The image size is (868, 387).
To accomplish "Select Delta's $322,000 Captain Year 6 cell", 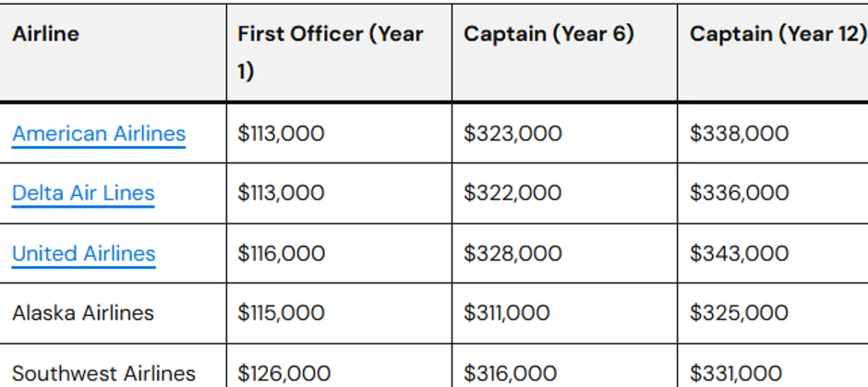I will click(512, 193).
